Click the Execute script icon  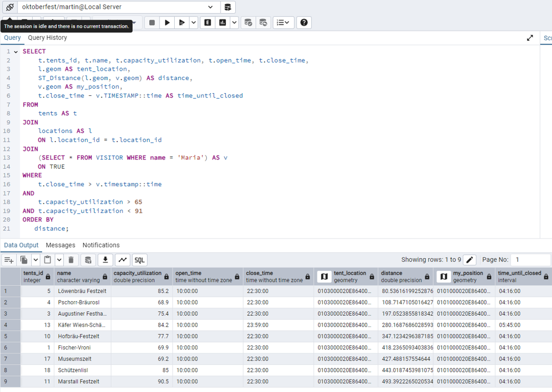coord(182,22)
